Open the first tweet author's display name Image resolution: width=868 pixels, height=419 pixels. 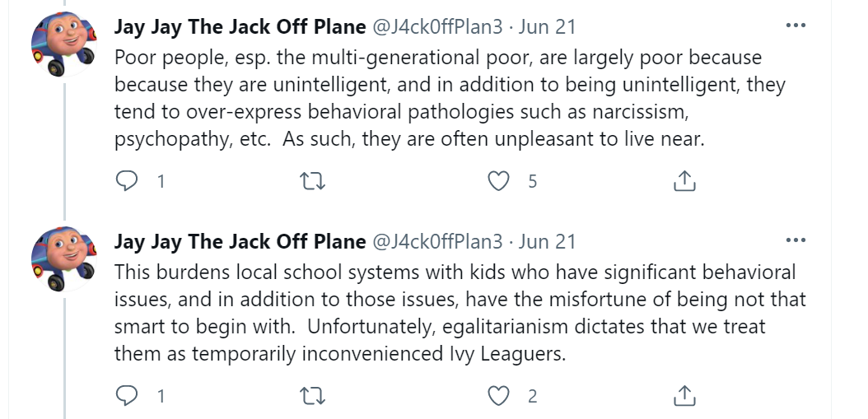click(x=240, y=27)
